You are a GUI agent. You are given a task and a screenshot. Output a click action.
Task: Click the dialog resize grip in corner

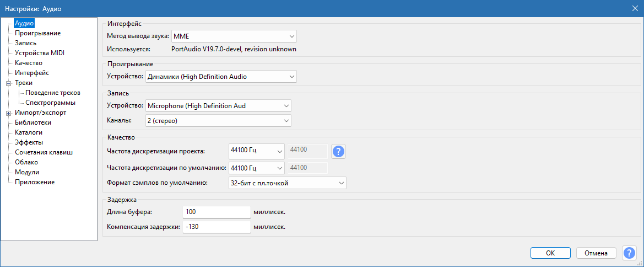[x=640, y=263]
